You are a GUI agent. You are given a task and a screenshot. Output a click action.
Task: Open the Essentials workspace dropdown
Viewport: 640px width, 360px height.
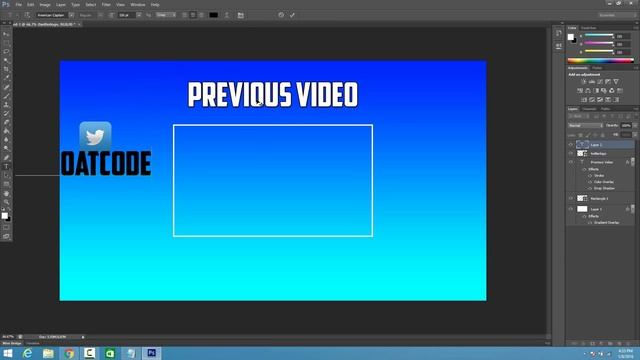click(617, 15)
